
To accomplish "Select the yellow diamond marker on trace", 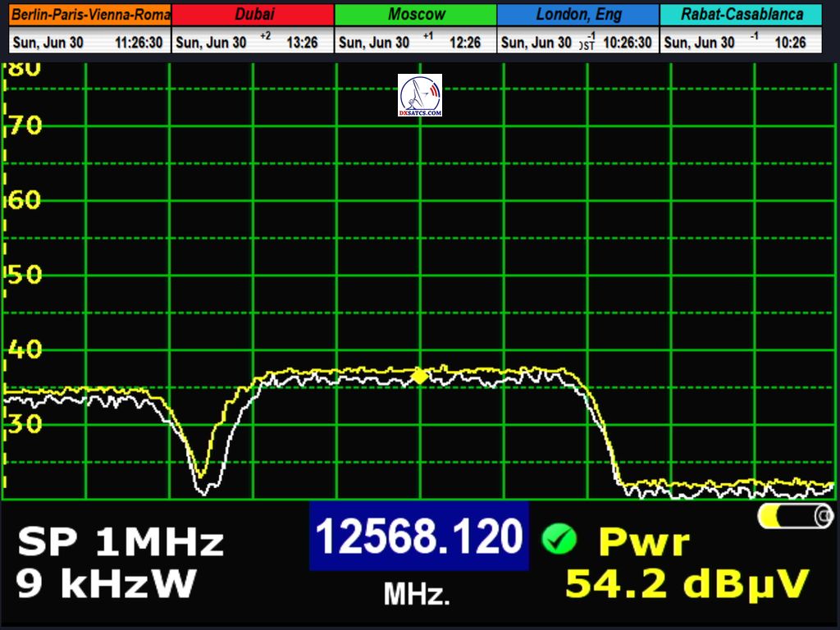I will pyautogui.click(x=419, y=376).
